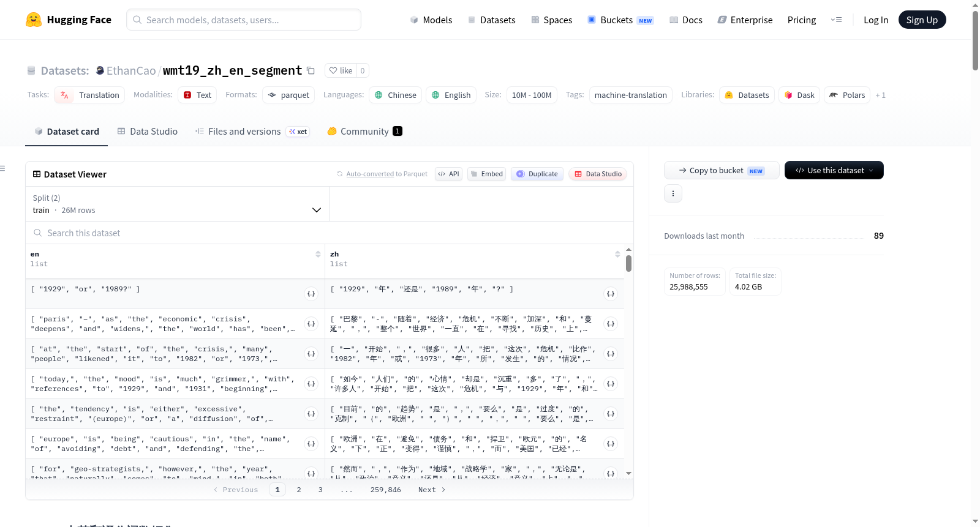The height and width of the screenshot is (527, 980).
Task: Open the Community tab
Action: point(365,132)
